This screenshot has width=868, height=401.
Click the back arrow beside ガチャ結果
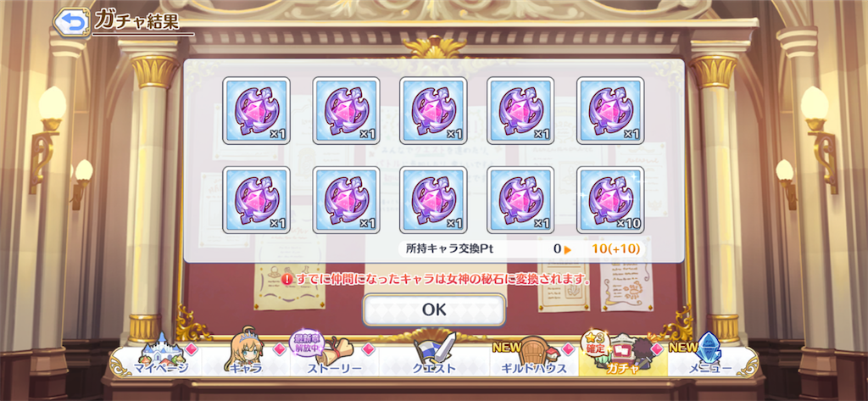coord(72,23)
